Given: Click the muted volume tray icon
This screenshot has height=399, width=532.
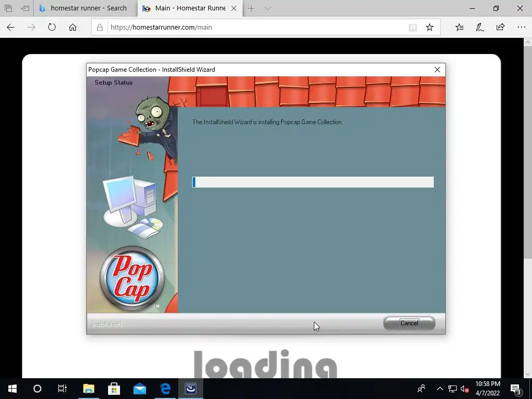Looking at the screenshot, I should point(464,389).
